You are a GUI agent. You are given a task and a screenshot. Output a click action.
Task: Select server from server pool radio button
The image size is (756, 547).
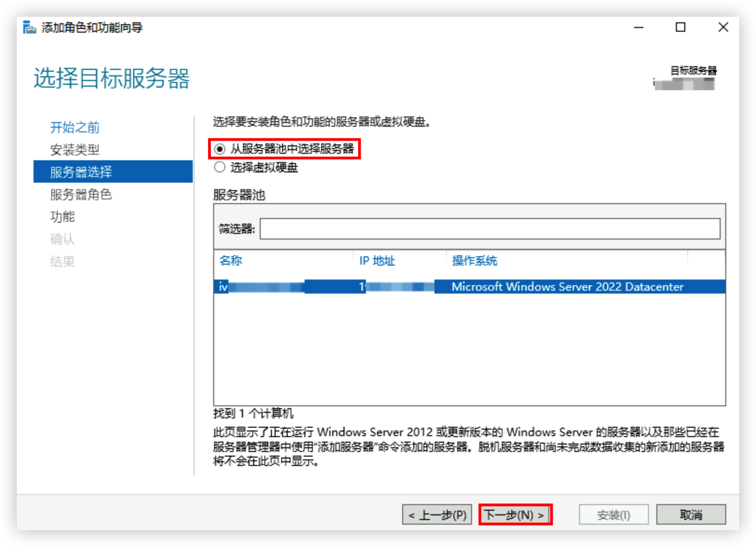[220, 149]
